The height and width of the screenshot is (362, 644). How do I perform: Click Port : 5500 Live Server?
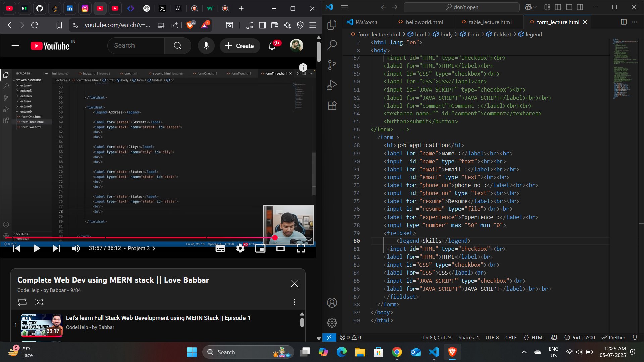tap(580, 337)
